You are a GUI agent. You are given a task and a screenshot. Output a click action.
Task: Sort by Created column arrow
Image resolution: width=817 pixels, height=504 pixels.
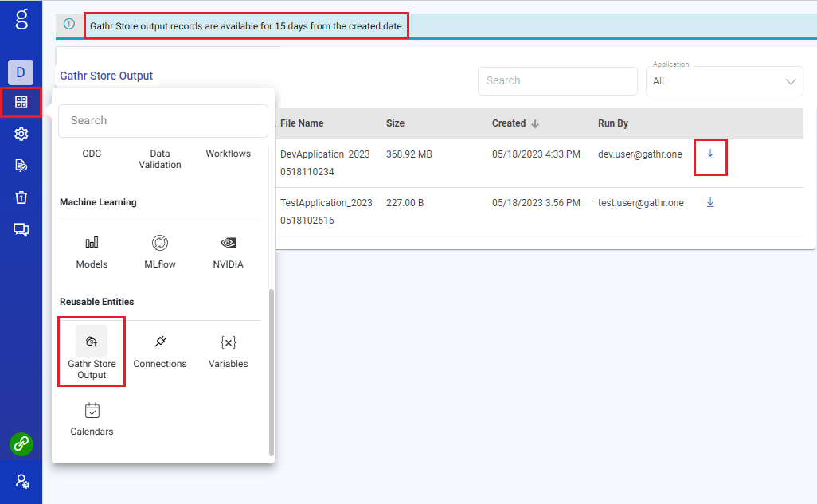[x=535, y=123]
